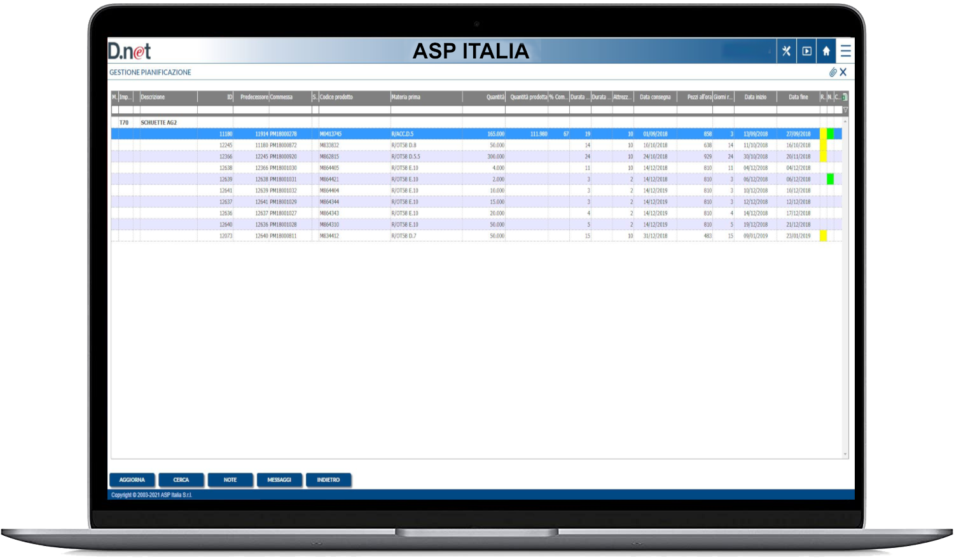Click the Materia prima filter field
The width and height of the screenshot is (954, 560).
[x=426, y=110]
